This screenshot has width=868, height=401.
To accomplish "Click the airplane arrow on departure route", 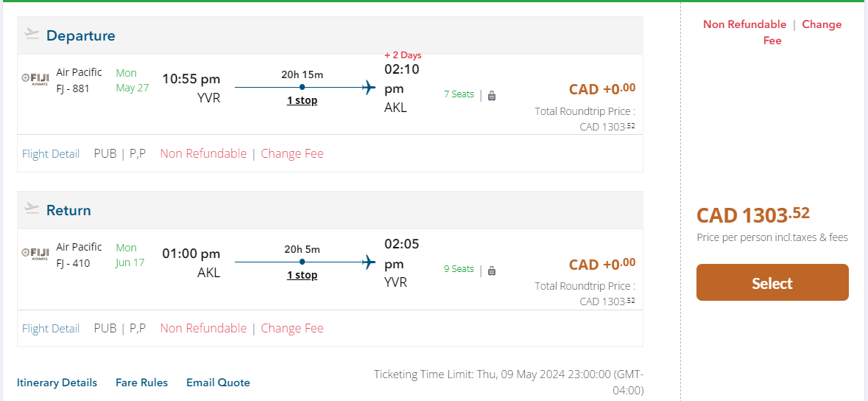I will pos(369,88).
